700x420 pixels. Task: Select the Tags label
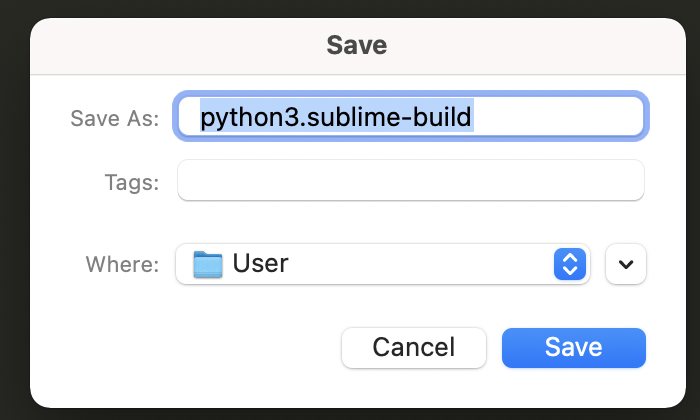pyautogui.click(x=131, y=182)
